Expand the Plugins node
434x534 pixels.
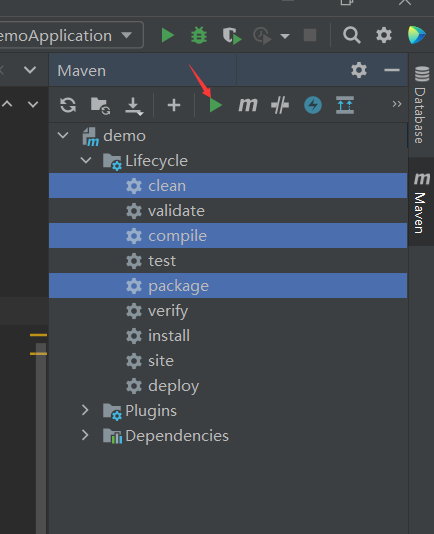point(85,410)
